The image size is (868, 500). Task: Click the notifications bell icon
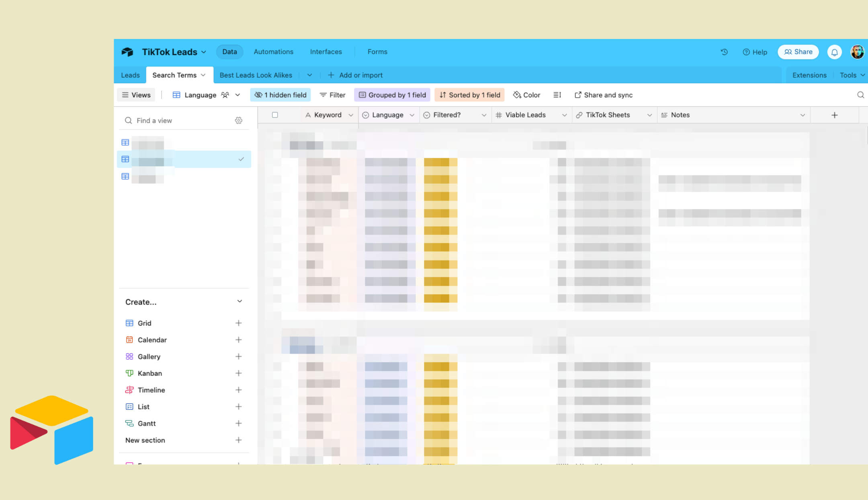point(834,52)
